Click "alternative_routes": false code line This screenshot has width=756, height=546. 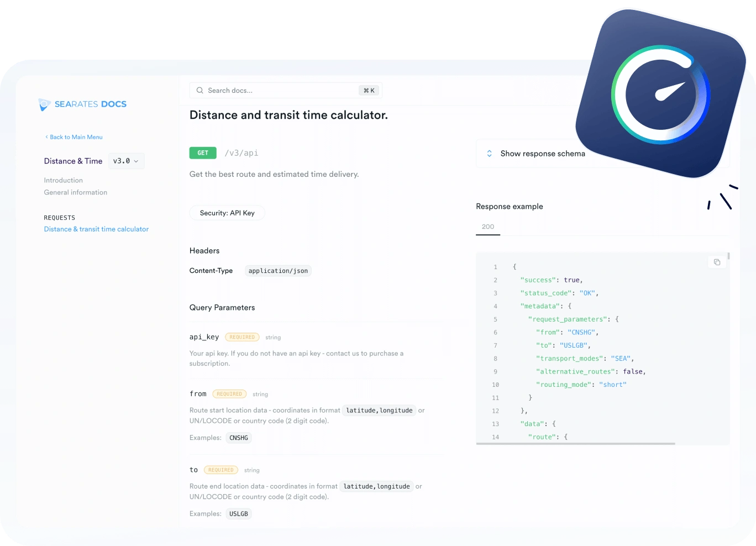(591, 372)
